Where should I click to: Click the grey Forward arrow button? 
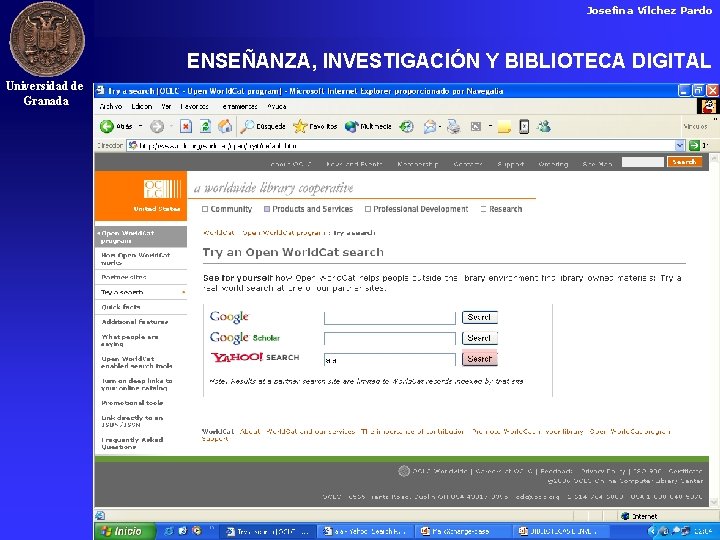(157, 126)
